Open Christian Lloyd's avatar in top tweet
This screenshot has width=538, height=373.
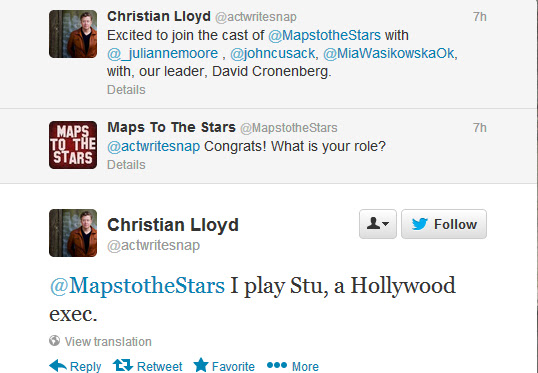click(73, 34)
